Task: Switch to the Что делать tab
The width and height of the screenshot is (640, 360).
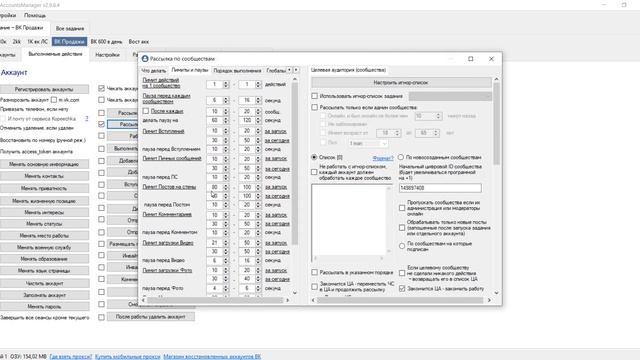Action: pyautogui.click(x=154, y=71)
